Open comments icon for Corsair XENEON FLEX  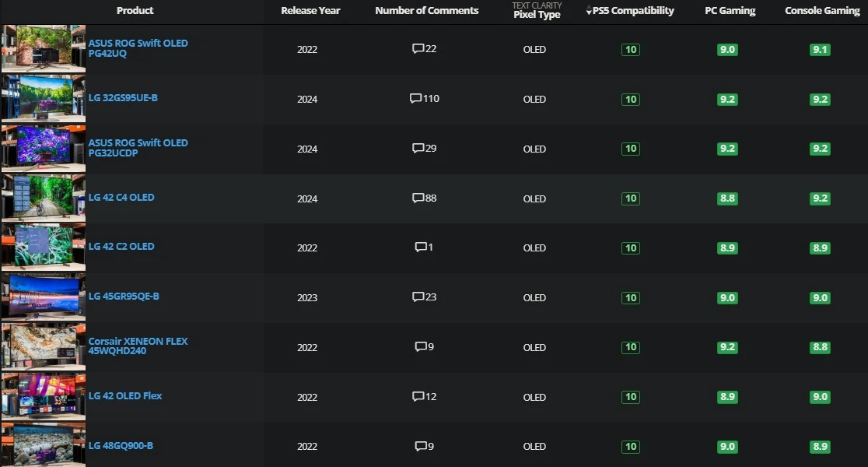click(421, 346)
